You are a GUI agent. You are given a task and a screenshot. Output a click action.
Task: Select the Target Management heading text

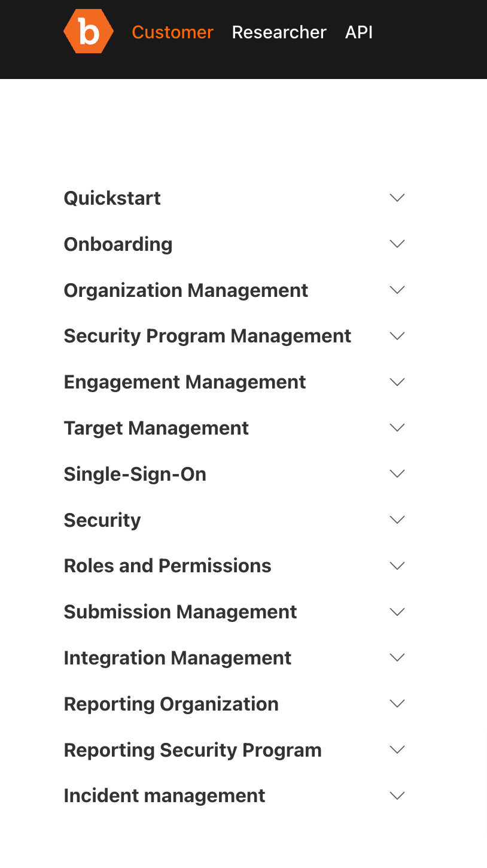coord(156,428)
